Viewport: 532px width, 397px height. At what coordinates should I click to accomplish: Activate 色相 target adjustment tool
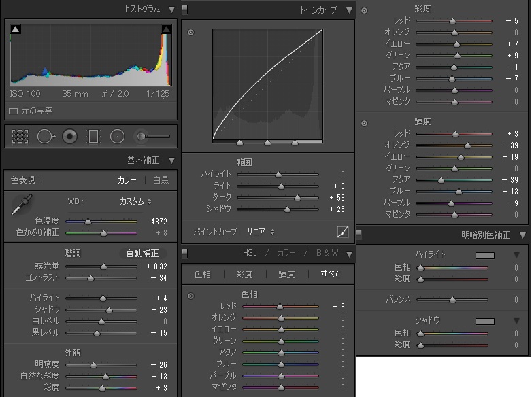(190, 296)
